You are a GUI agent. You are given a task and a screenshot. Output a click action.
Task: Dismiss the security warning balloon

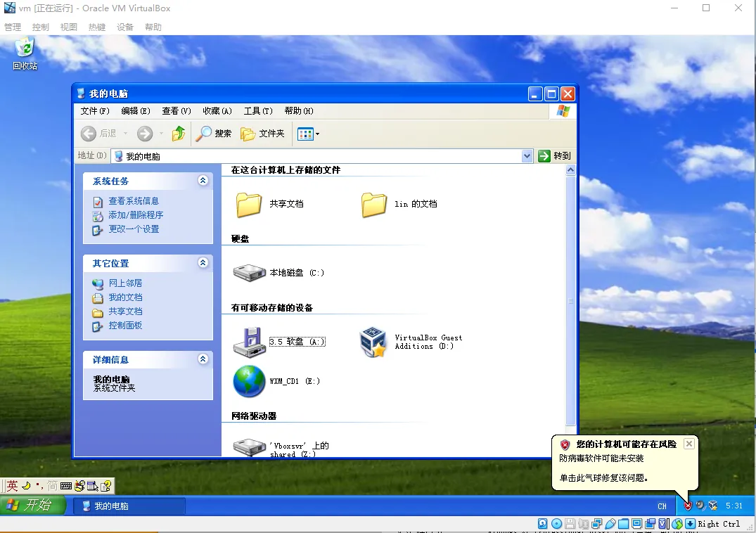pos(688,444)
